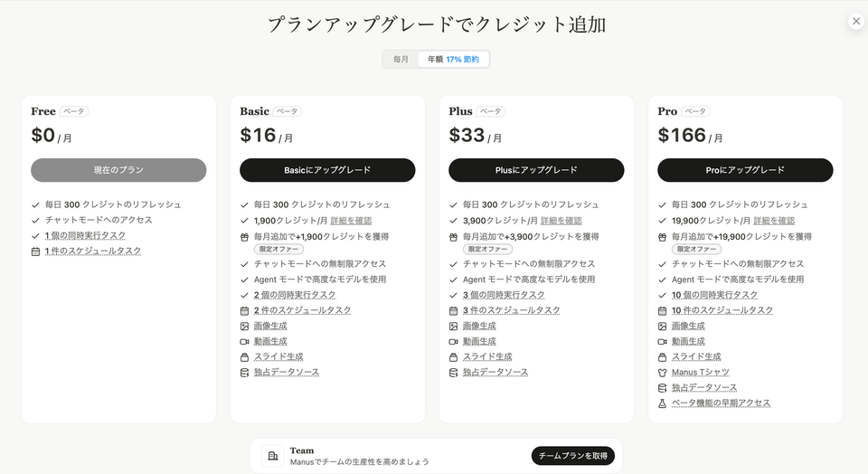This screenshot has height=474, width=868.
Task: Click the beta flask icon in Pro
Action: click(x=662, y=403)
